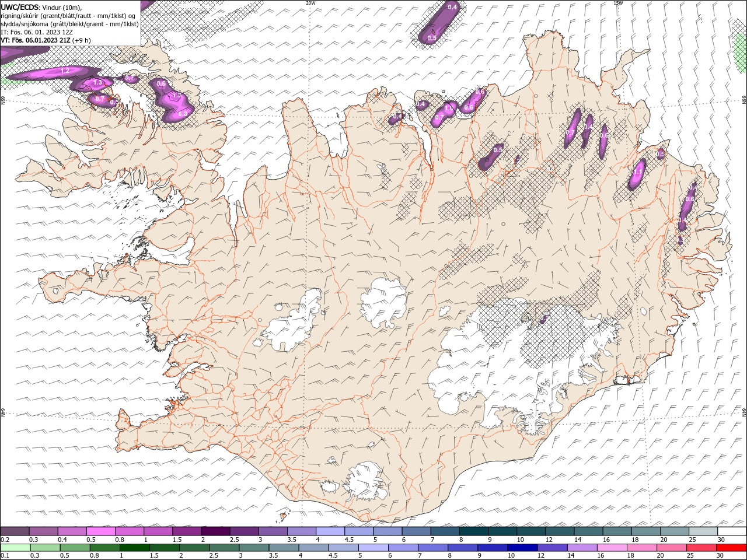Pick the dark green bottom-row swatch between 1 and 1.5
The width and height of the screenshot is (747, 560).
click(x=134, y=548)
